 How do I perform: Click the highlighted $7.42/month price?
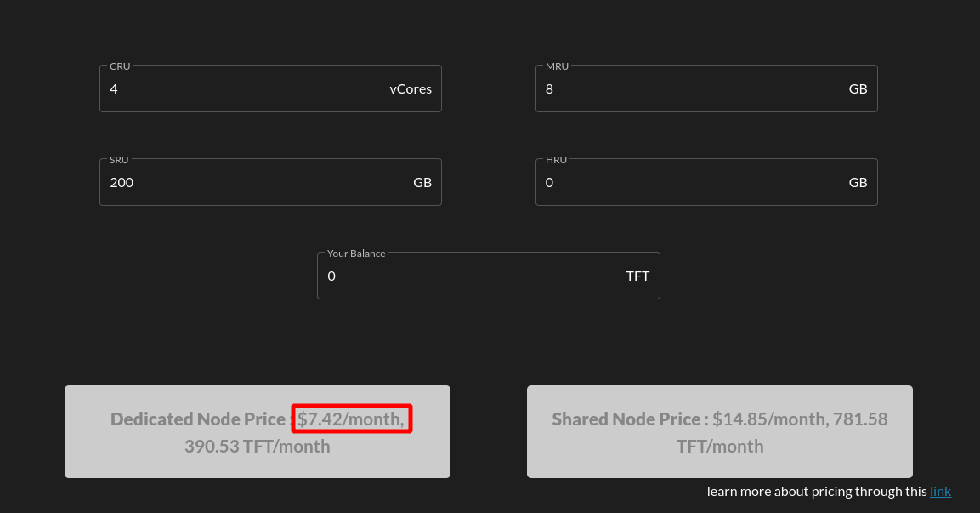click(350, 419)
